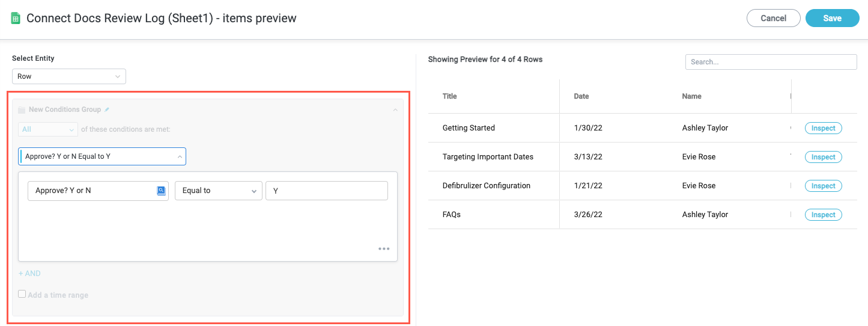868x326 pixels.
Task: Inspect the Getting Started row
Action: [x=823, y=128]
